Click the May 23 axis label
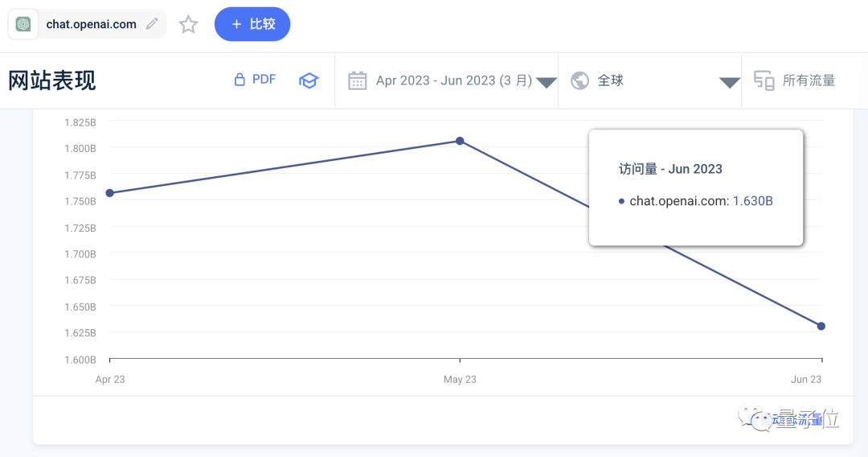 pos(460,380)
